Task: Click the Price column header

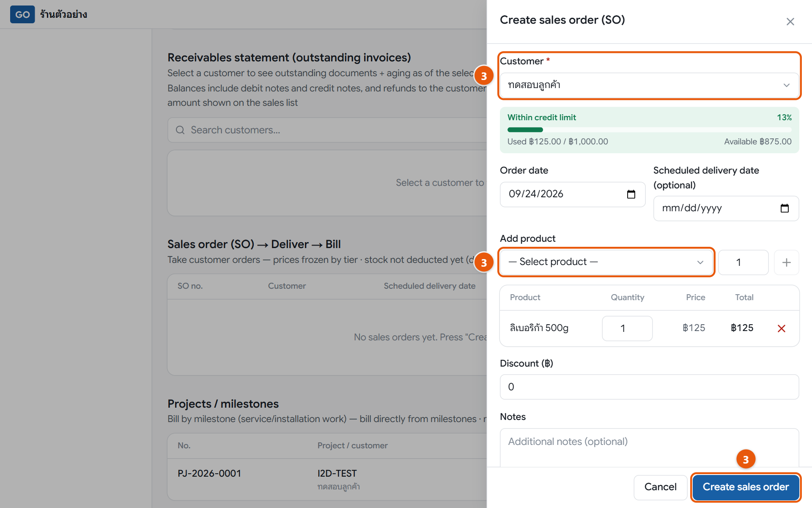Action: click(x=695, y=298)
